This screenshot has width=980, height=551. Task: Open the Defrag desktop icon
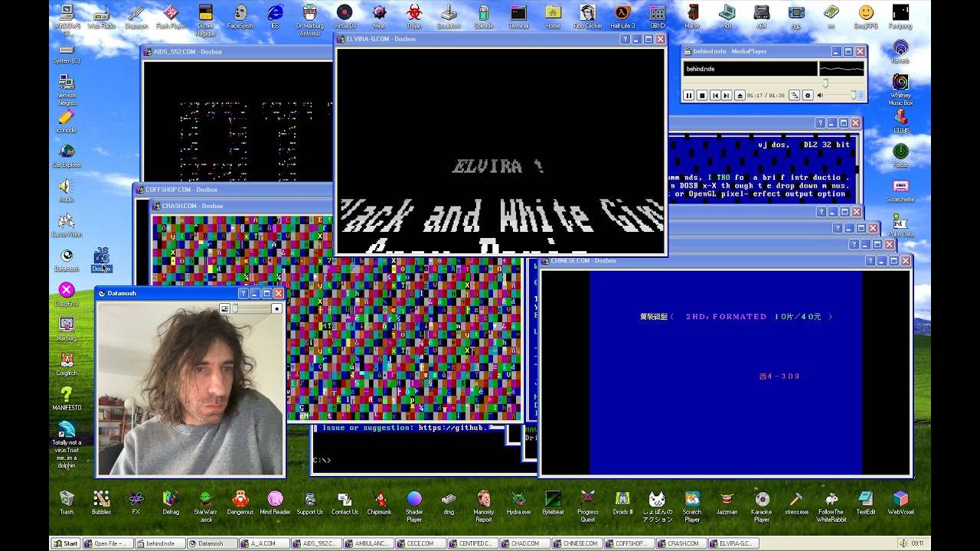[x=171, y=503]
